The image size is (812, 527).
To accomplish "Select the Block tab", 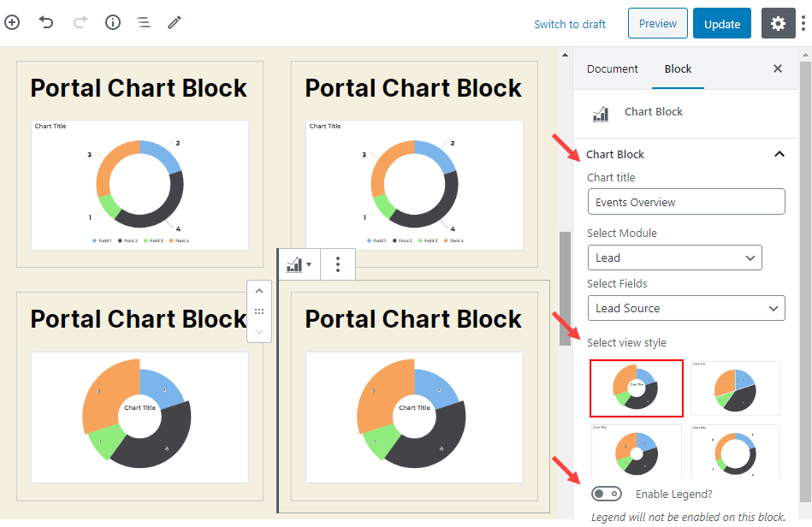I will (x=678, y=69).
